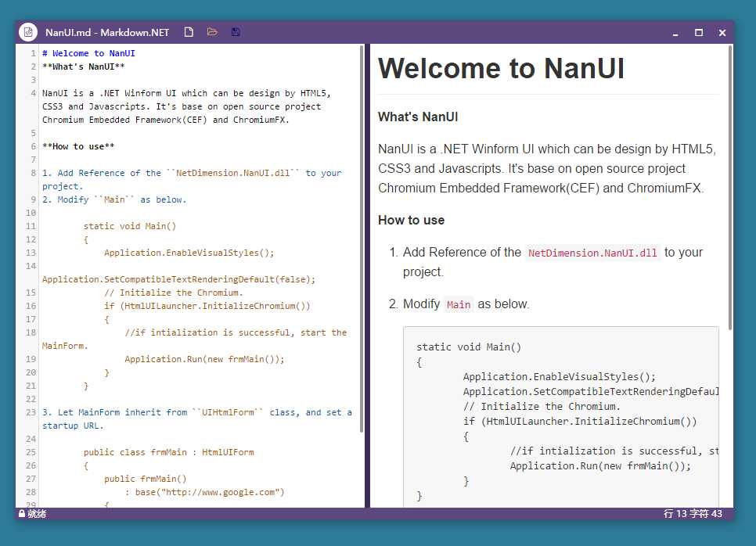The width and height of the screenshot is (756, 546).
Task: Click 'Application.EnableVisualStyles();' in the editor
Action: 189,253
